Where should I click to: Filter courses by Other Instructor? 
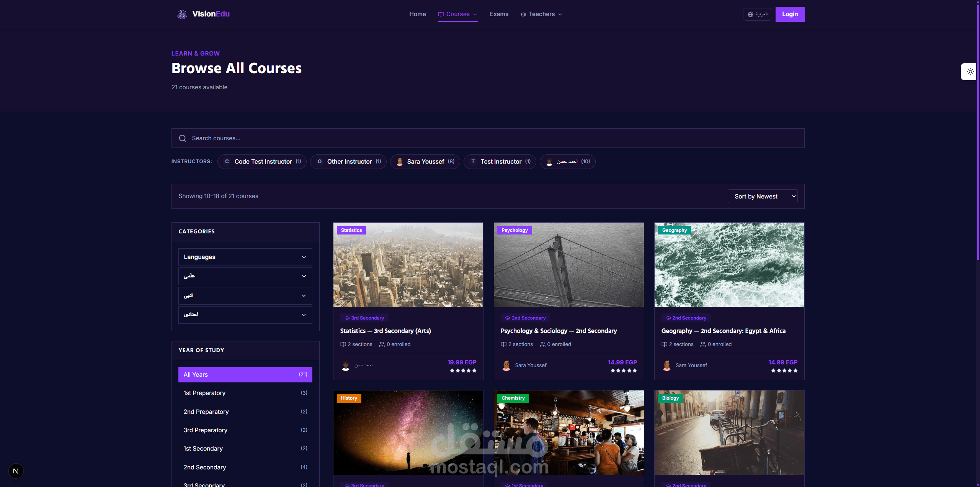coord(348,162)
